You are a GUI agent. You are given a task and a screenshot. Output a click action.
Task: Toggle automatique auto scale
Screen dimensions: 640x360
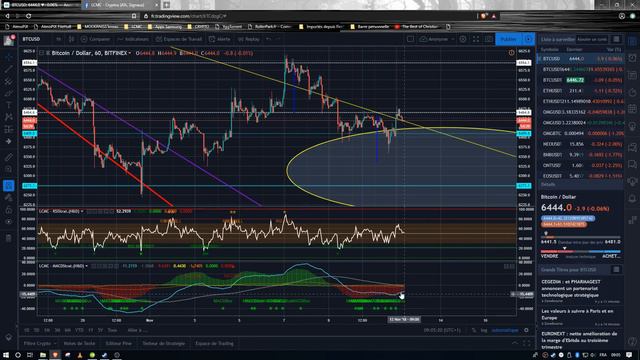(x=504, y=330)
